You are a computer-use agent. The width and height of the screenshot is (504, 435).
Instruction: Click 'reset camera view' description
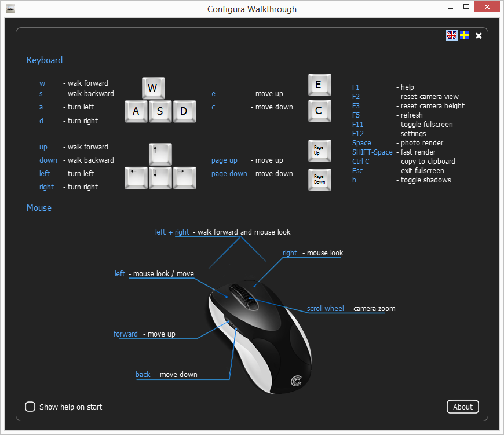tap(429, 97)
